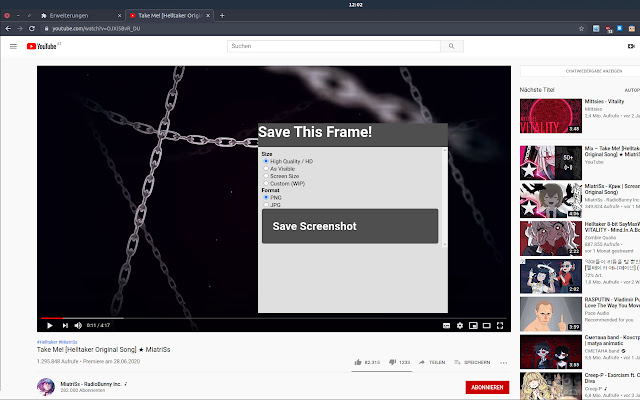Bookmark this page with the star icon
Image resolution: width=640 pixels, height=400 pixels.
pyautogui.click(x=581, y=29)
